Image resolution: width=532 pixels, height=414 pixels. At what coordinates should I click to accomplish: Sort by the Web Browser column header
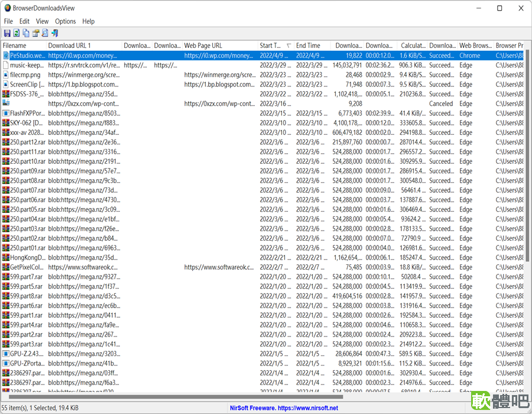[476, 46]
